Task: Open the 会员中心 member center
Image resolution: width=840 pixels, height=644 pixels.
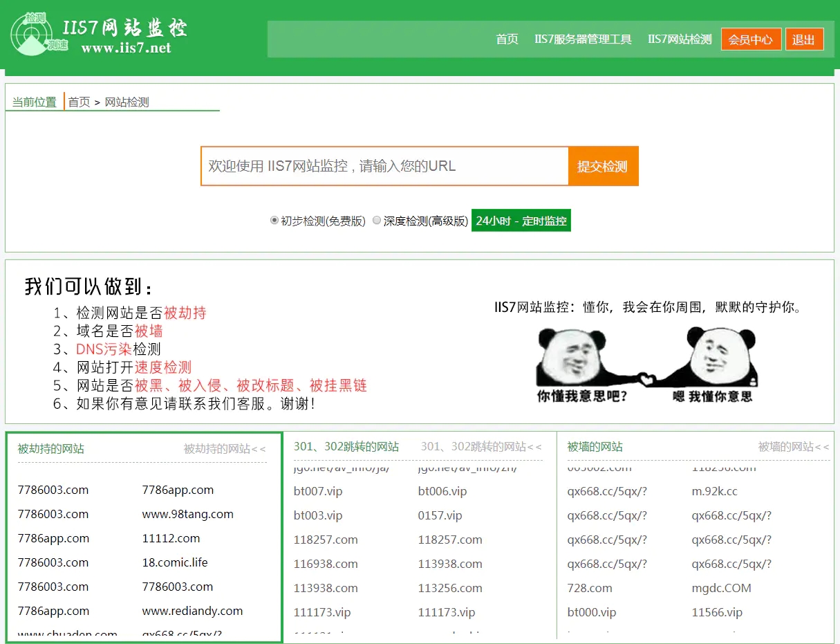Action: 750,39
